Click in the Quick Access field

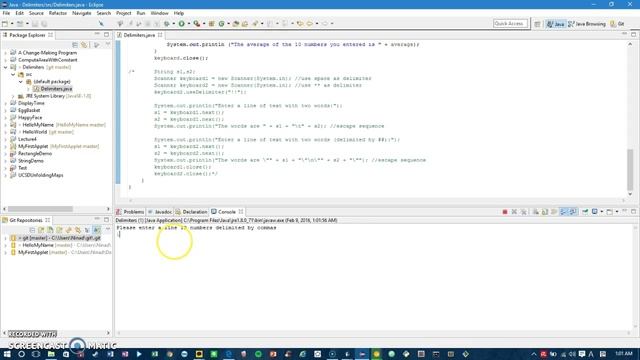point(510,24)
